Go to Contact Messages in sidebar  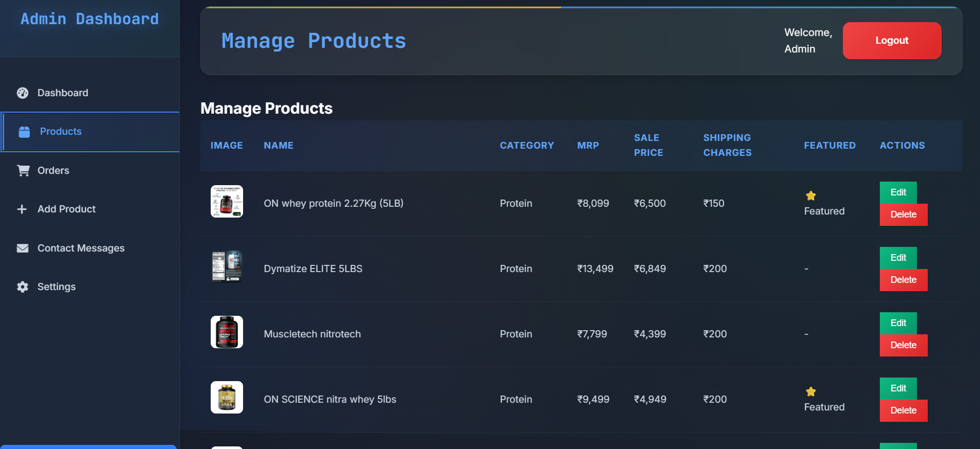[x=81, y=248]
